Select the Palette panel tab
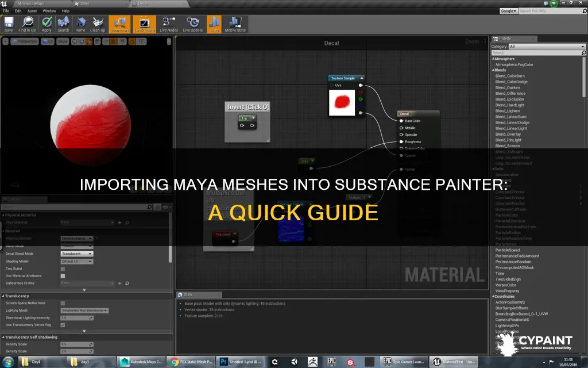The width and height of the screenshot is (588, 368). (514, 39)
